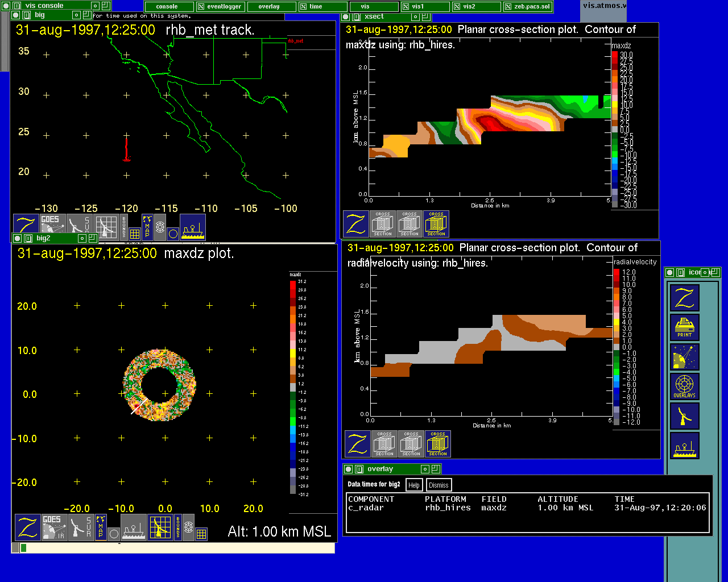Click the Dismiss button in overlay window

[x=438, y=485]
